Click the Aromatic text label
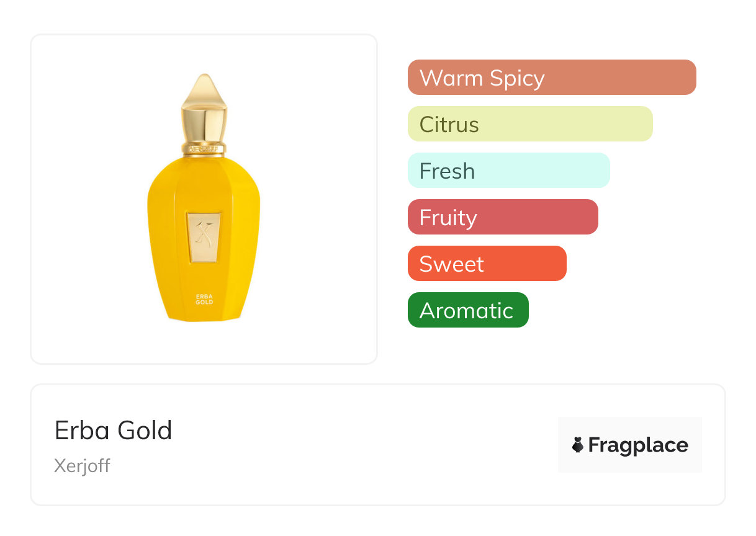Screen dimensions: 756x536 [x=467, y=310]
